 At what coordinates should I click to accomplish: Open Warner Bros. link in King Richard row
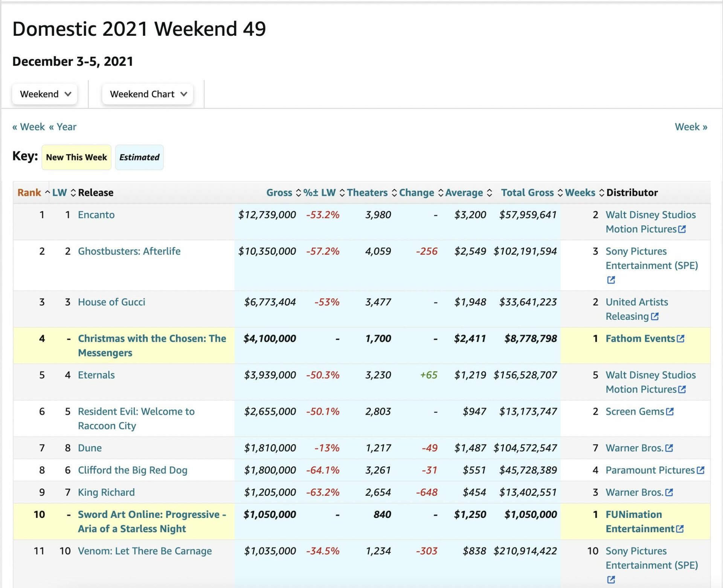(x=635, y=492)
